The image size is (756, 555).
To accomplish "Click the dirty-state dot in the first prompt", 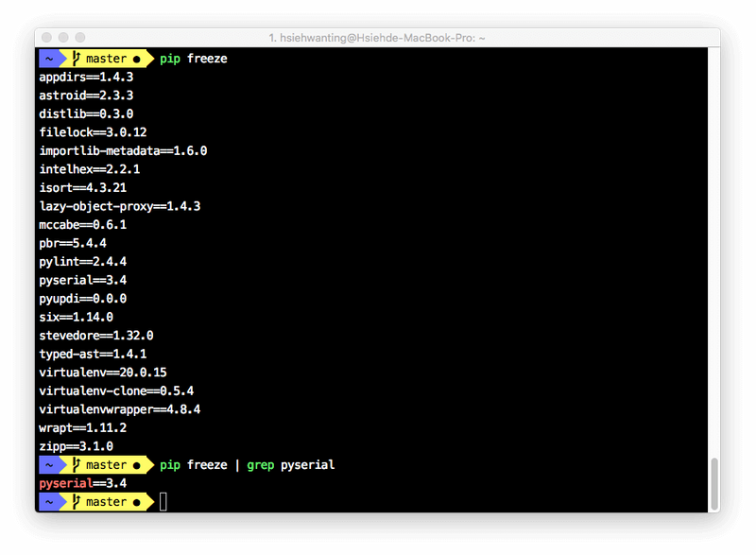I will 137,59.
